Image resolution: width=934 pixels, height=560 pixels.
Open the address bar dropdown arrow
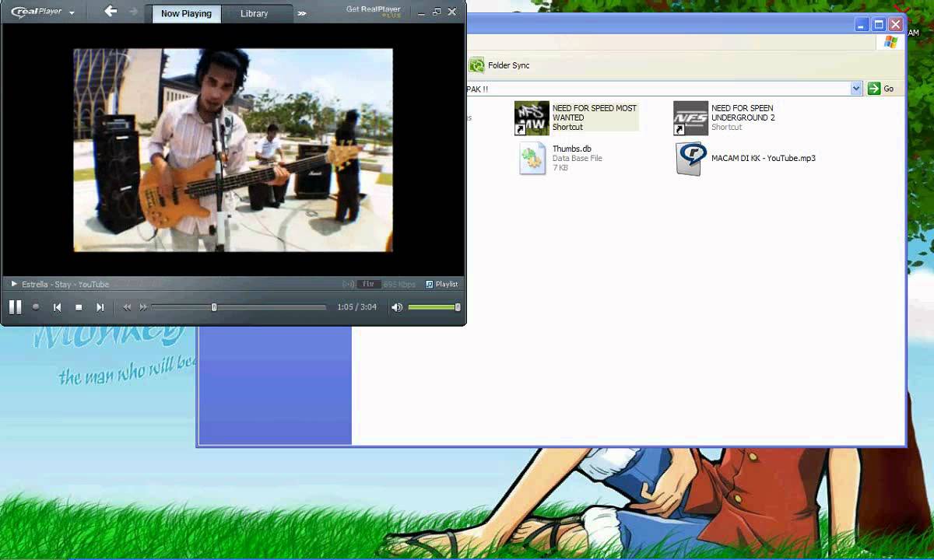[856, 89]
